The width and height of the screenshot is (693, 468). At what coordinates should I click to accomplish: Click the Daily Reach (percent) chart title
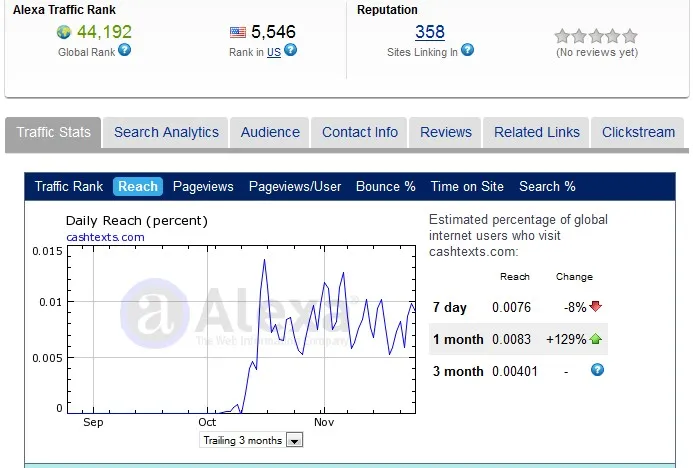click(137, 221)
